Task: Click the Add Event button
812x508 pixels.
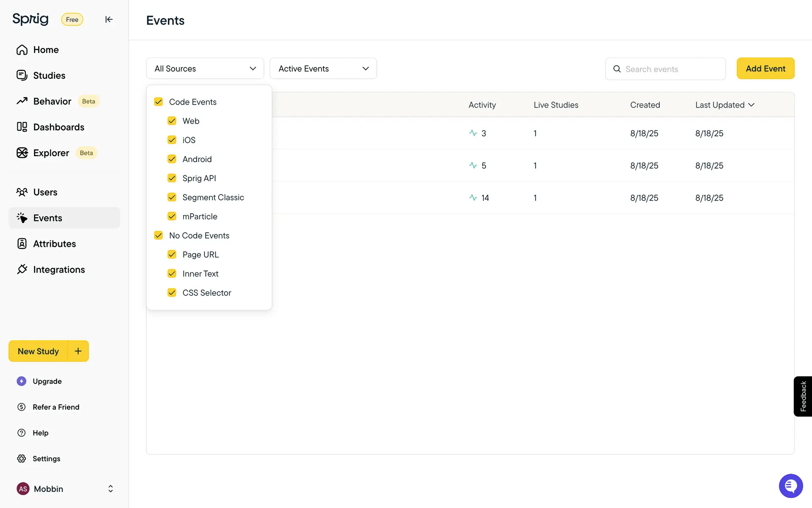Action: [x=765, y=69]
